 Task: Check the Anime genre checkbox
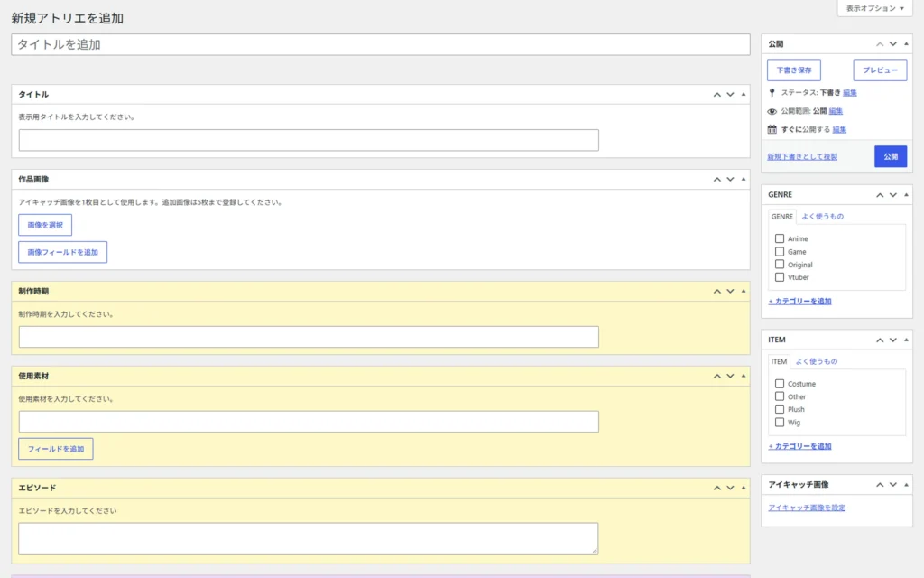coord(780,238)
